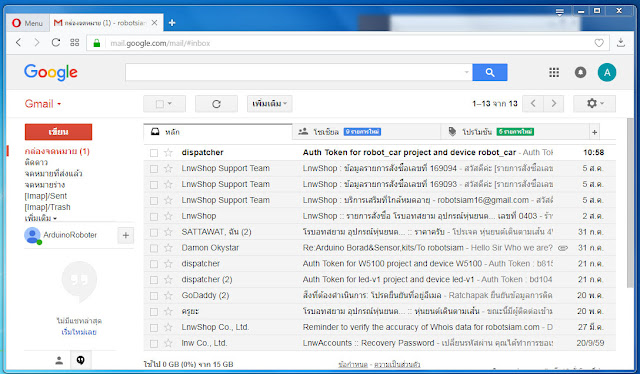Select the Primary หลัก tab
This screenshot has height=374, width=640.
(218, 132)
